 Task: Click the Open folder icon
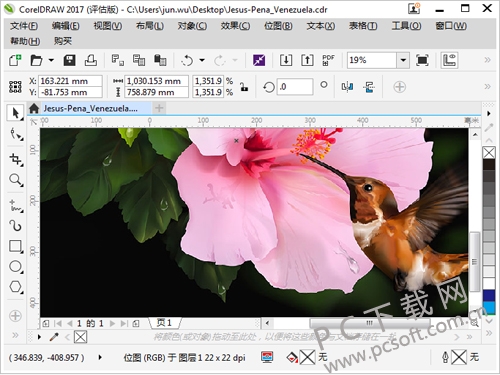point(36,60)
